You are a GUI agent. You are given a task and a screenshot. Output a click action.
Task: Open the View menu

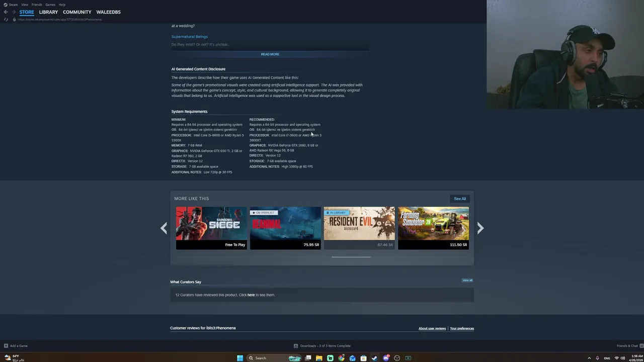[25, 5]
